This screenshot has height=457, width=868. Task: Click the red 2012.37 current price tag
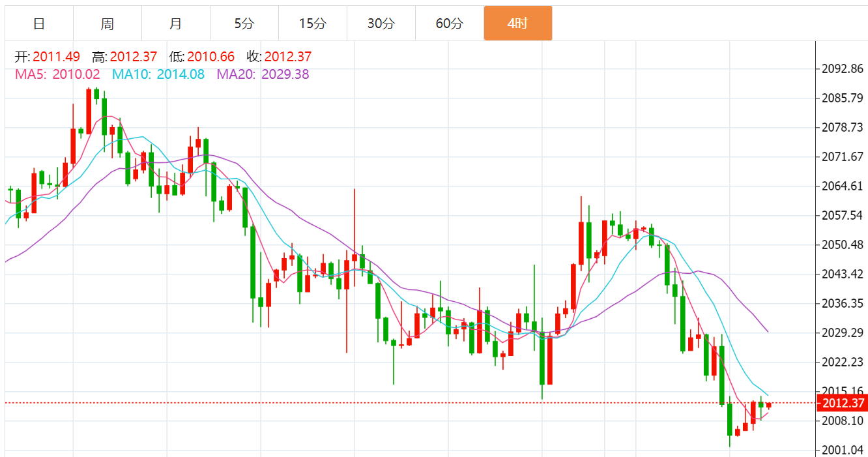pyautogui.click(x=842, y=403)
